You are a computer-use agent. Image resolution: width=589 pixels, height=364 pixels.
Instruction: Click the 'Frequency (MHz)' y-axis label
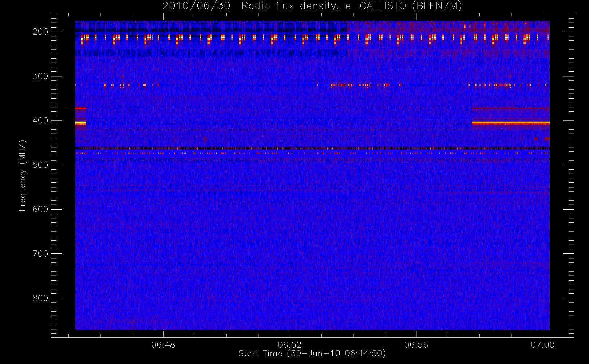click(23, 175)
